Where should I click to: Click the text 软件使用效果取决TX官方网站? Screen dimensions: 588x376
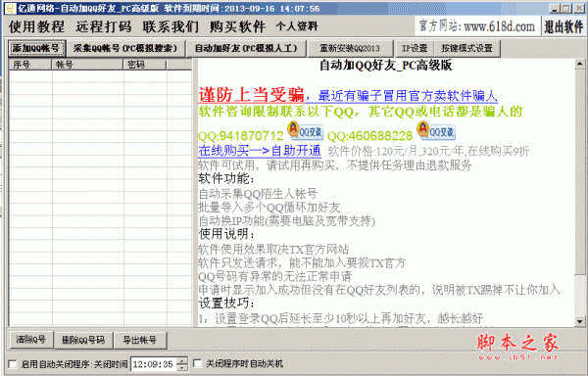coord(273,249)
